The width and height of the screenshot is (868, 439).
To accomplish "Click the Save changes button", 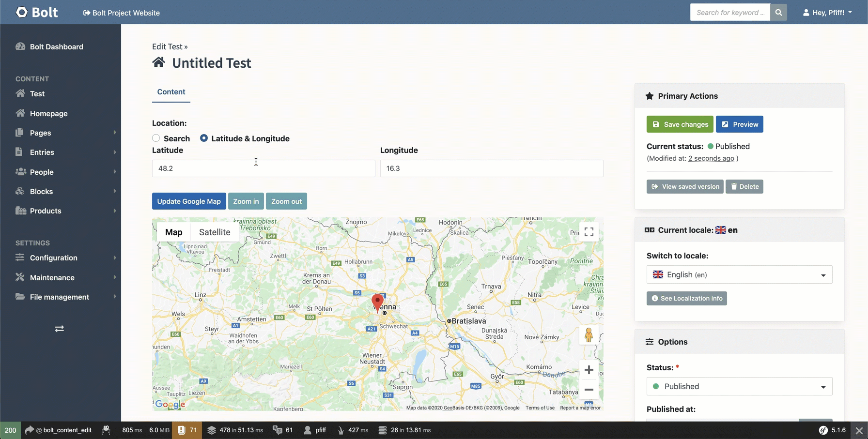I will pyautogui.click(x=680, y=124).
